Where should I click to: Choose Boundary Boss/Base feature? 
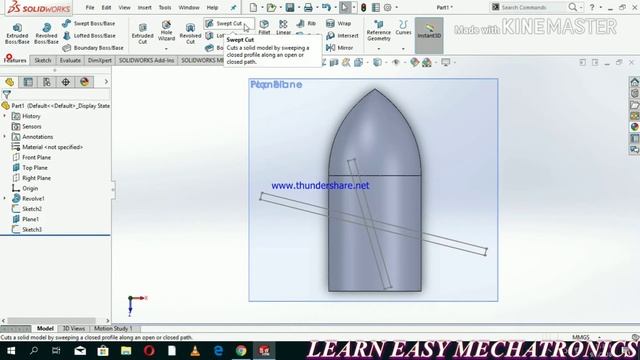(x=93, y=48)
